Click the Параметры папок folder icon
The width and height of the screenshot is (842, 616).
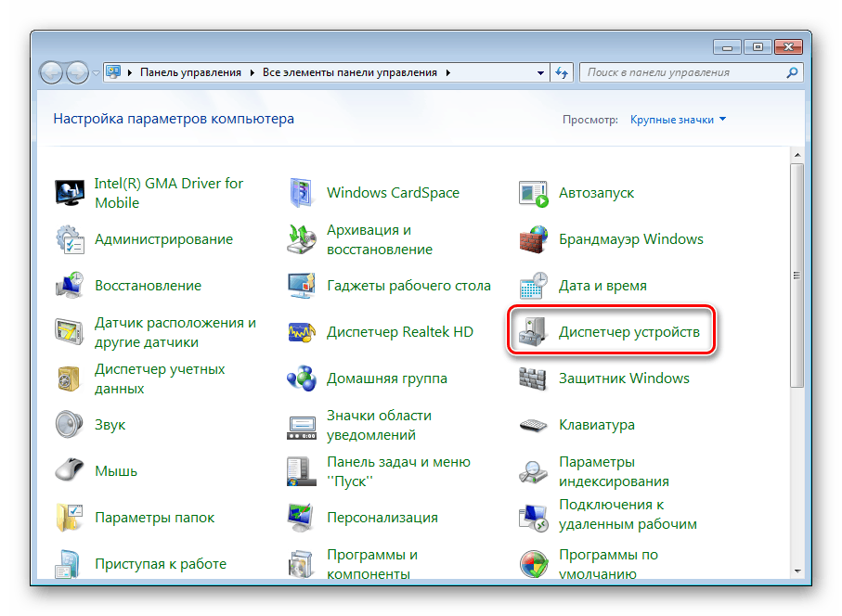click(70, 518)
